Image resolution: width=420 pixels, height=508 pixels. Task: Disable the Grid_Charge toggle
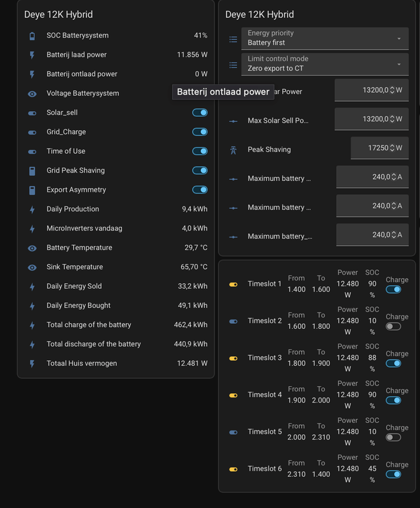point(200,132)
